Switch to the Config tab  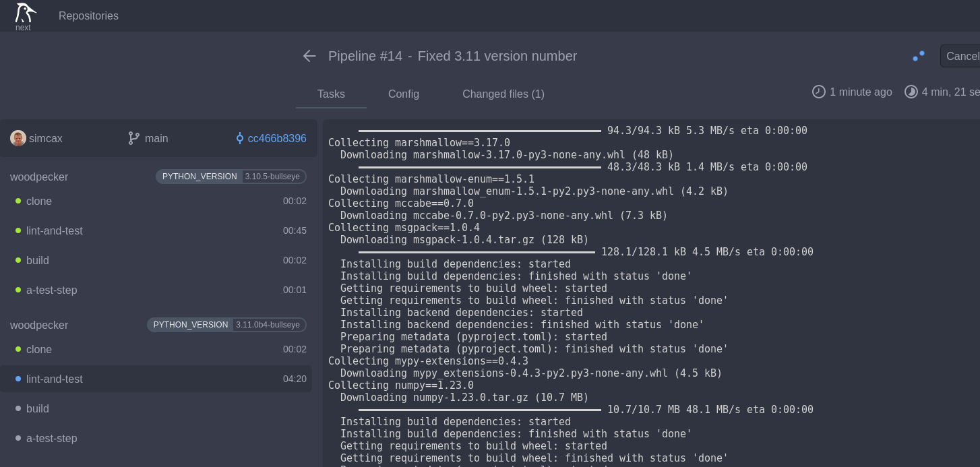click(x=404, y=94)
